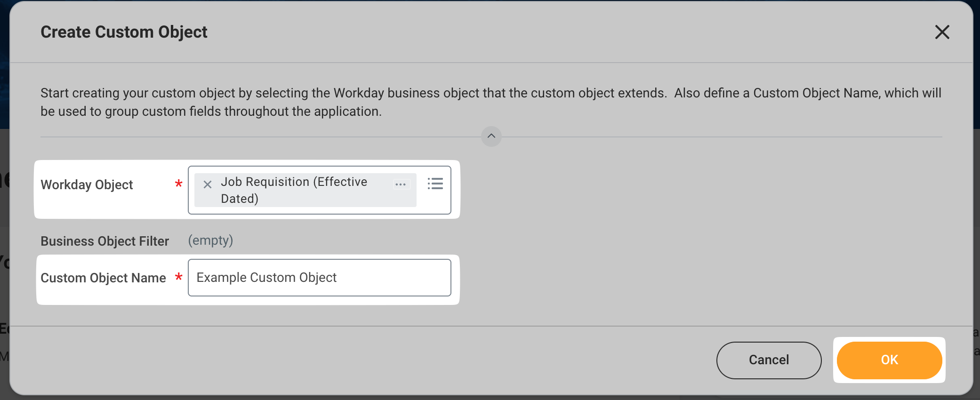This screenshot has width=980, height=400.
Task: Collapse the instructions using the chevron
Action: [491, 136]
